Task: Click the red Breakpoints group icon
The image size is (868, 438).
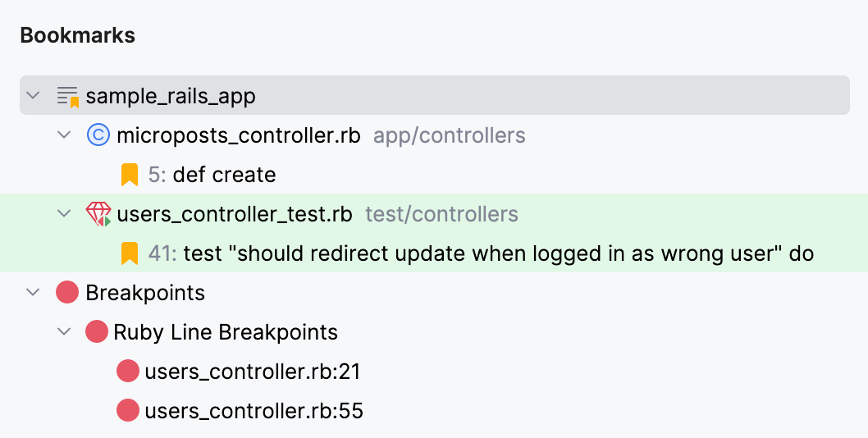Action: [67, 293]
